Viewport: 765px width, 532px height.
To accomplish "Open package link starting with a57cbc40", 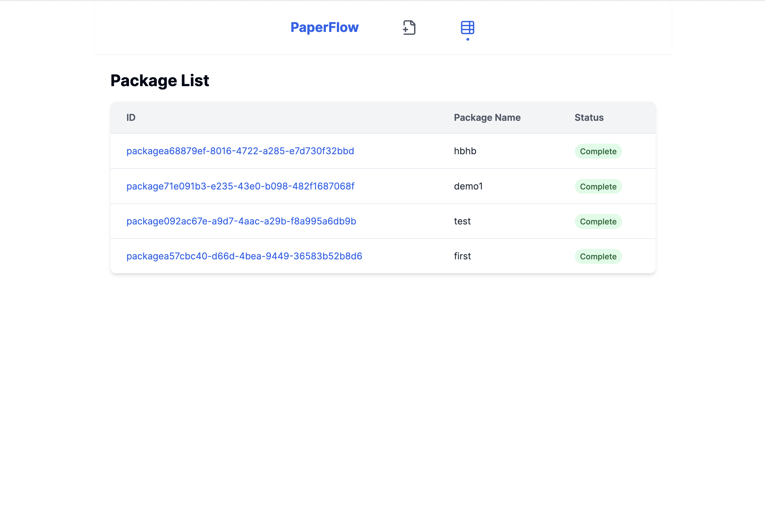I will click(x=244, y=256).
